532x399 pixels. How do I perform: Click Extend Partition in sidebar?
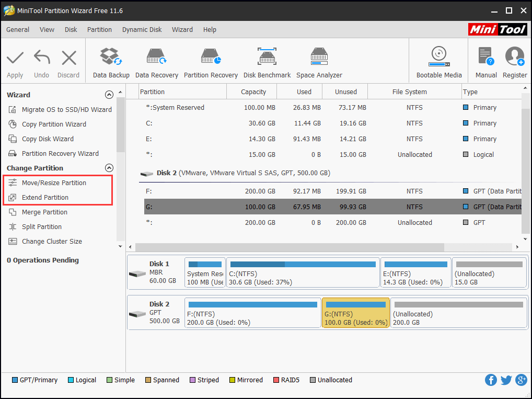point(45,197)
